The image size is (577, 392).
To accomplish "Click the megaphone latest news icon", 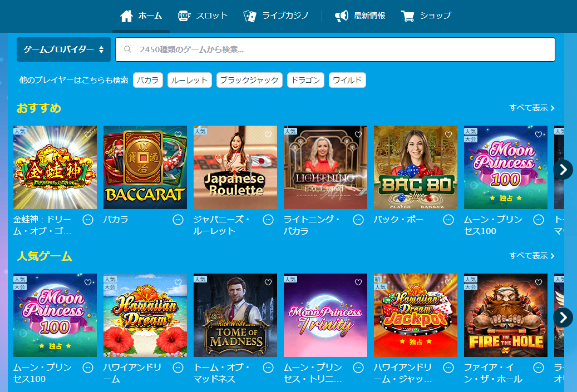I will (342, 16).
